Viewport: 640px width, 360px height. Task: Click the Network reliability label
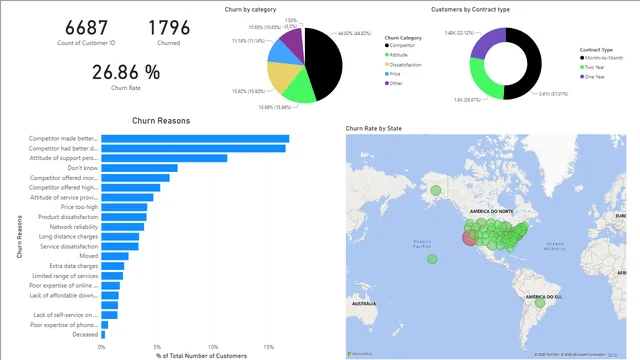(74, 227)
